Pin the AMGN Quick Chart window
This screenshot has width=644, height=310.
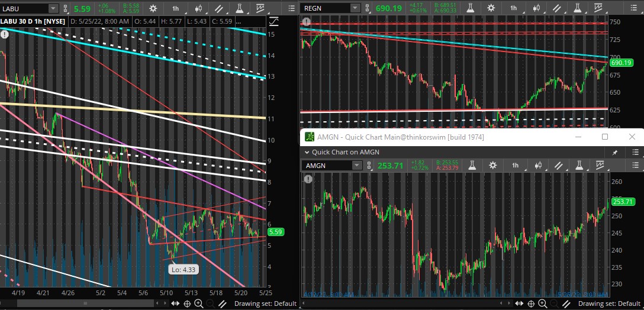click(x=615, y=152)
